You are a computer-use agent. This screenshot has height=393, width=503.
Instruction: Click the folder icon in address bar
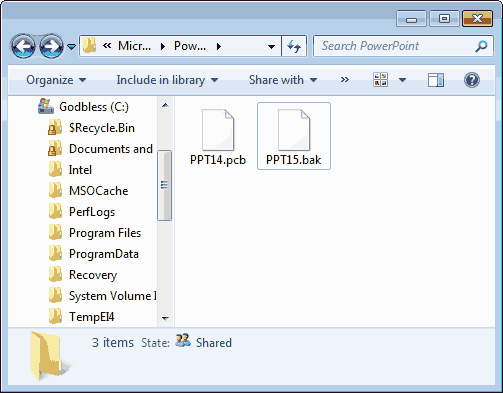tap(90, 46)
